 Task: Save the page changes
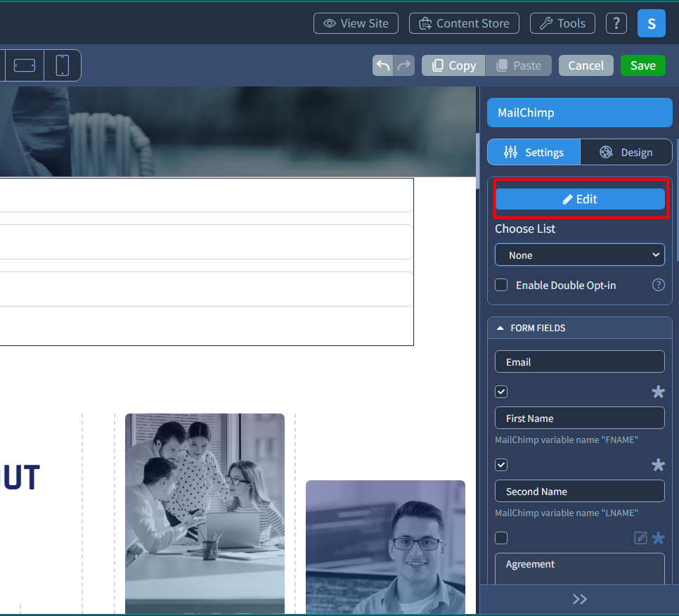[642, 65]
